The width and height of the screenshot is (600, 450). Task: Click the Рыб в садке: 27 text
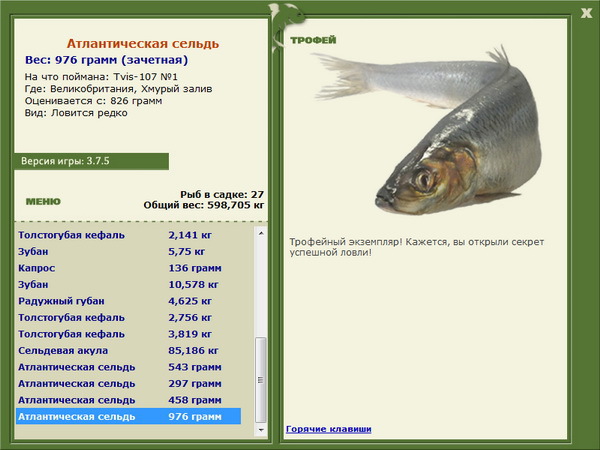pos(222,195)
